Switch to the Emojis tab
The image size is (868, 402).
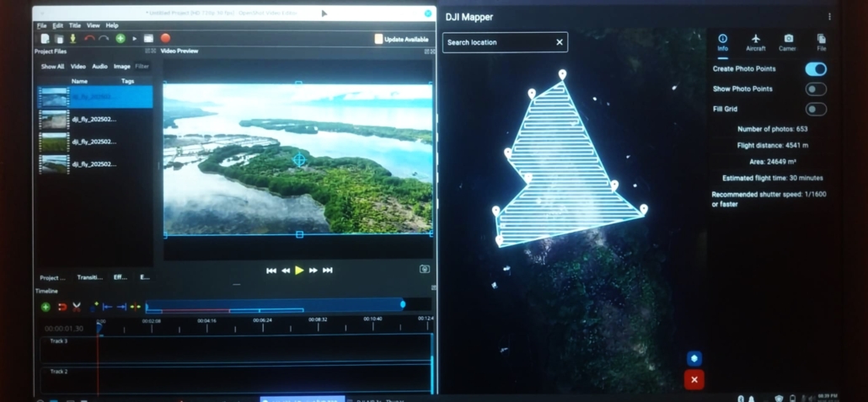pyautogui.click(x=144, y=277)
